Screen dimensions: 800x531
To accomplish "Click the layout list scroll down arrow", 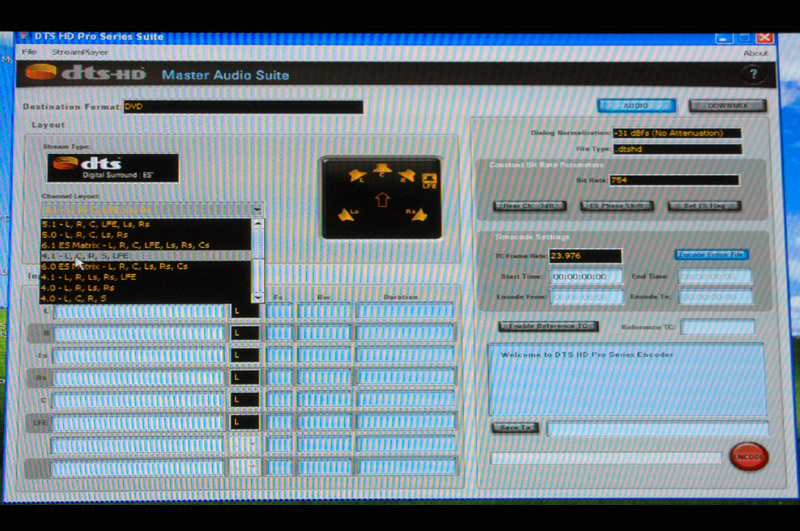I will (x=258, y=297).
